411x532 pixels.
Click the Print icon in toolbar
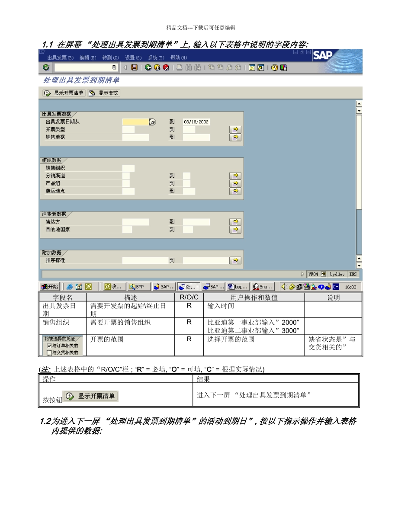tap(179, 67)
